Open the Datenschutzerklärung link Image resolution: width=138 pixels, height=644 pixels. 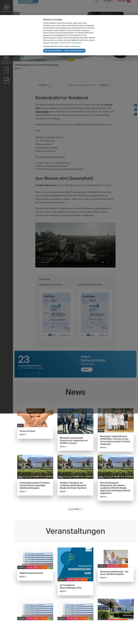coord(52,43)
